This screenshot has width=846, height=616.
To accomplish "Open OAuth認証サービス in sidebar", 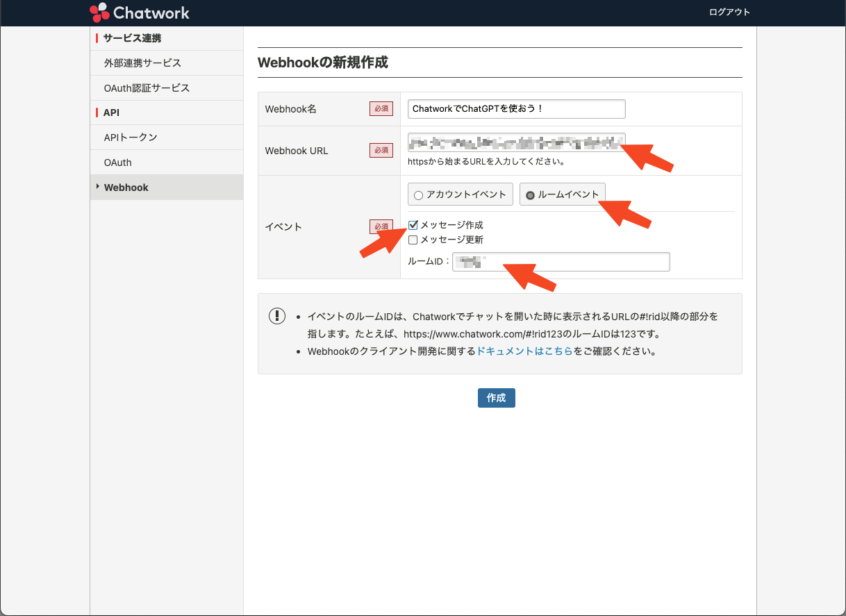I will coord(167,88).
